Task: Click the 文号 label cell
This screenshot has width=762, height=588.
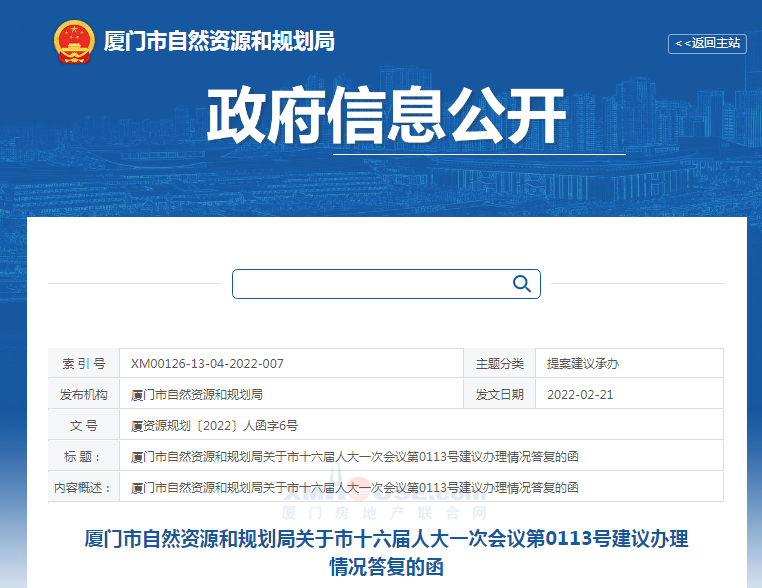Action: pos(83,426)
